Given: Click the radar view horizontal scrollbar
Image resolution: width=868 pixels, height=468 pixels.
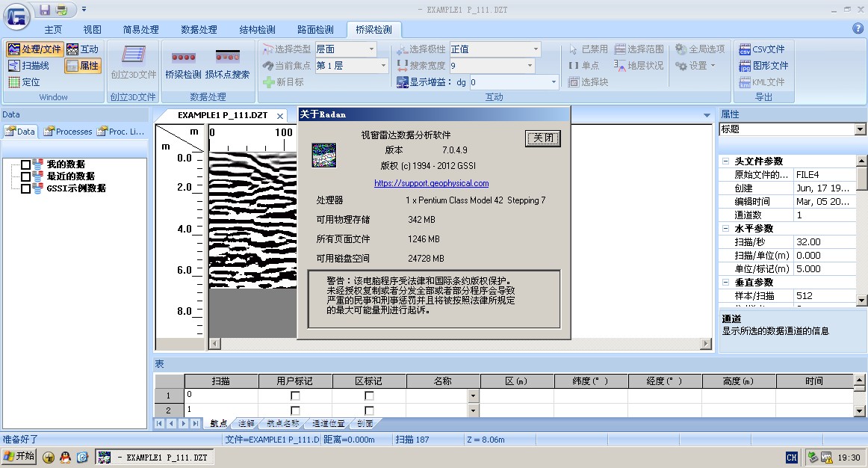Looking at the screenshot, I should tap(460, 343).
